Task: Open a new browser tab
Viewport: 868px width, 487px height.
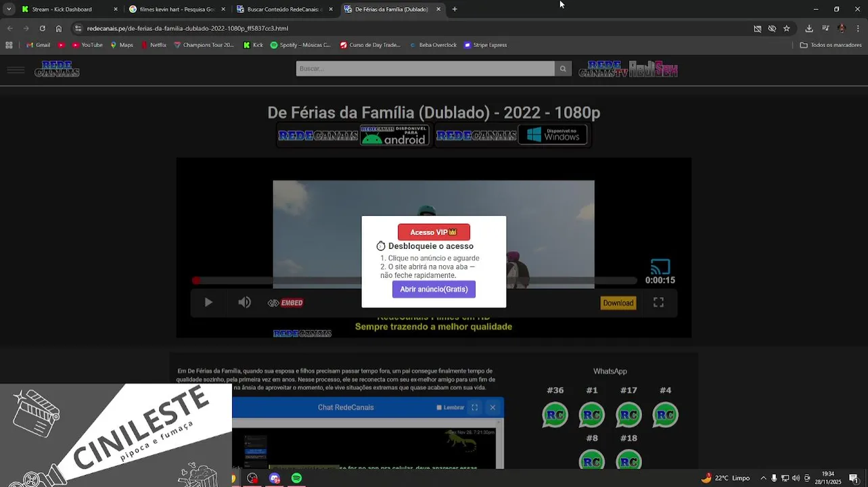Action: [x=455, y=9]
